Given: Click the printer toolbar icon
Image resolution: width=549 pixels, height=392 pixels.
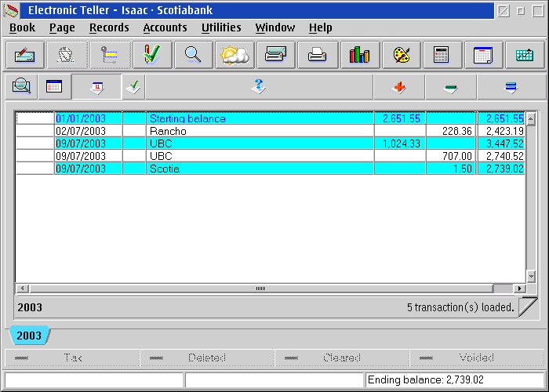Looking at the screenshot, I should click(318, 55).
